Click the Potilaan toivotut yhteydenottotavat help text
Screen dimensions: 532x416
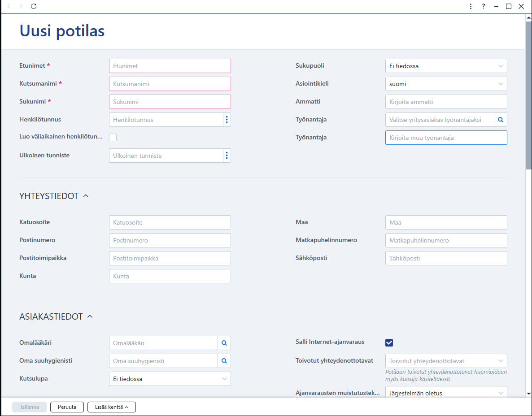446,375
